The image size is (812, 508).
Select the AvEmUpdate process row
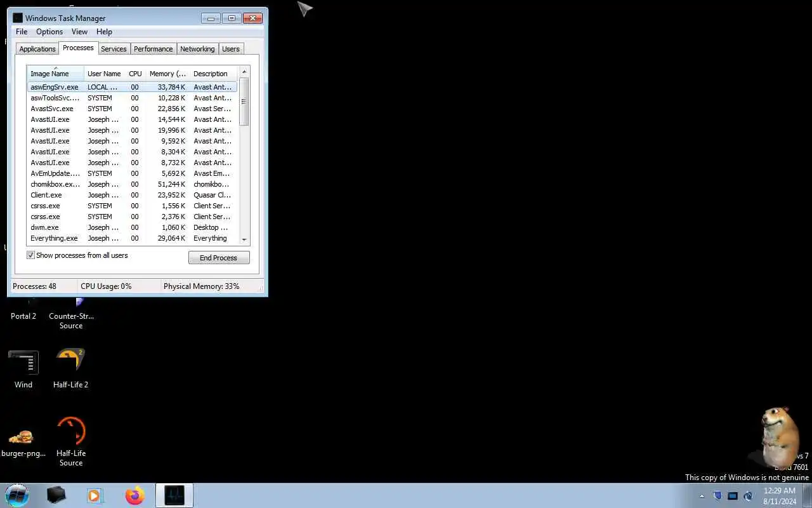click(132, 173)
